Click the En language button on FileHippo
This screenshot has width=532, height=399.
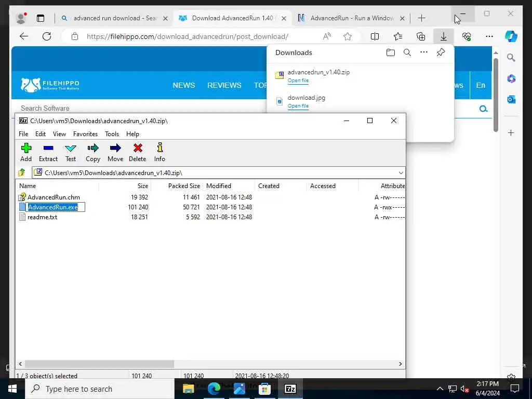(481, 85)
